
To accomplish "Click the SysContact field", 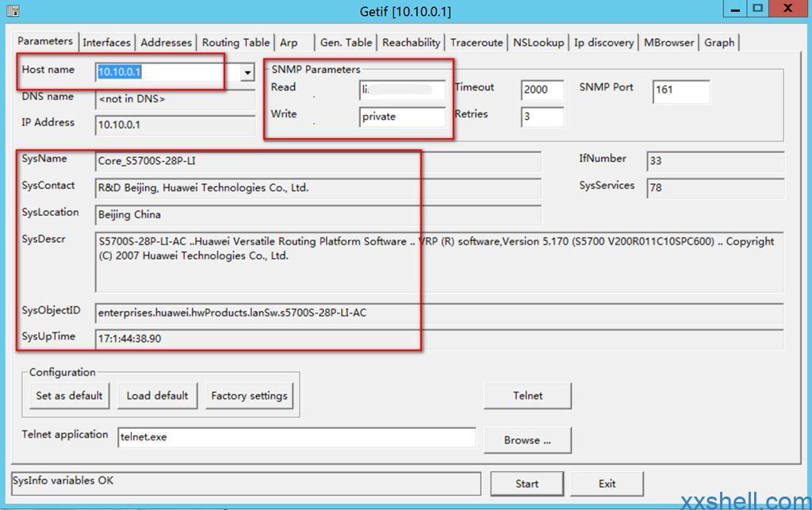I will [319, 188].
